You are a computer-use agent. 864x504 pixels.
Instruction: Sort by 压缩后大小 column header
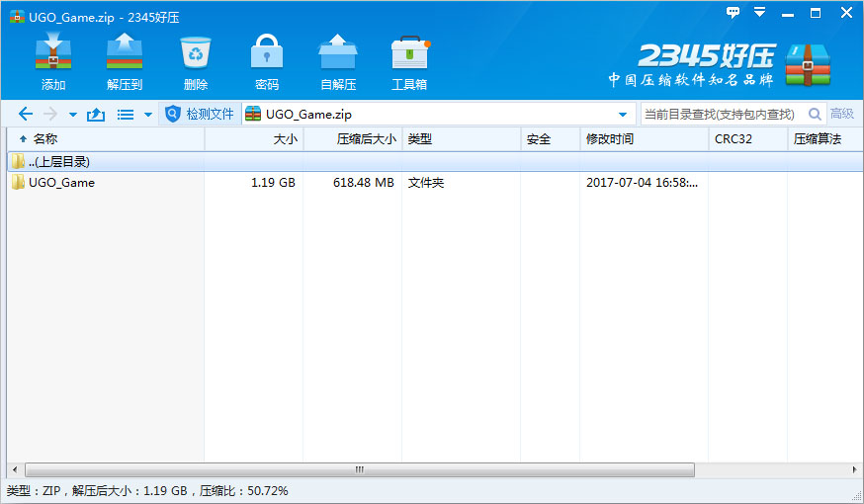(353, 138)
